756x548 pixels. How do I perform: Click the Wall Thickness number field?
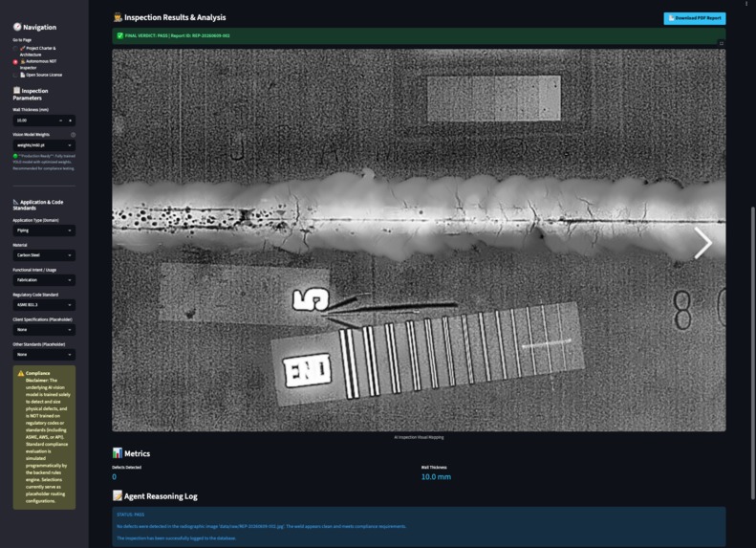point(34,121)
